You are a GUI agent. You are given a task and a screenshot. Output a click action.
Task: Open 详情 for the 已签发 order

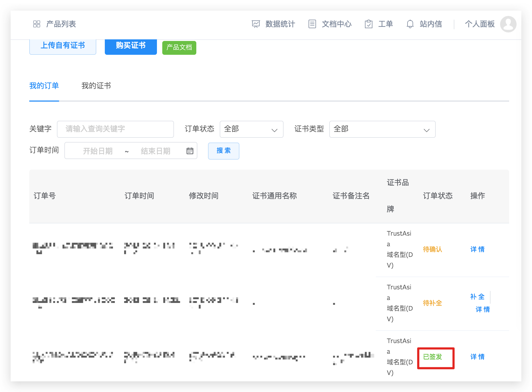(x=477, y=357)
